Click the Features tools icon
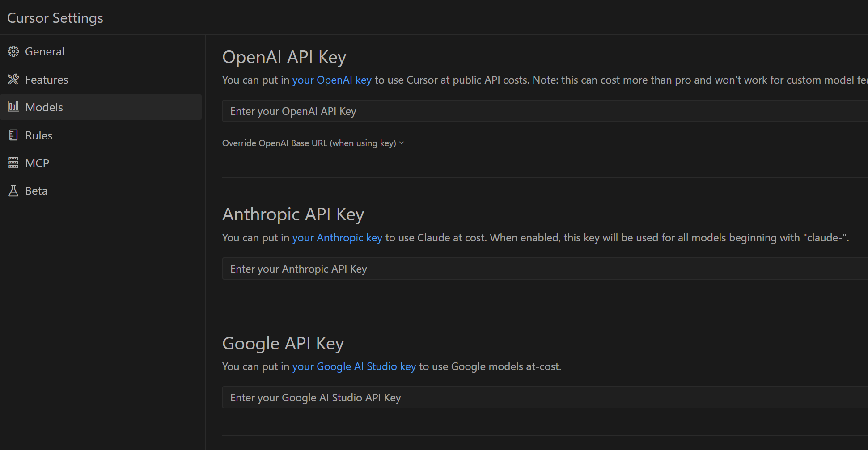The width and height of the screenshot is (868, 450). (13, 79)
